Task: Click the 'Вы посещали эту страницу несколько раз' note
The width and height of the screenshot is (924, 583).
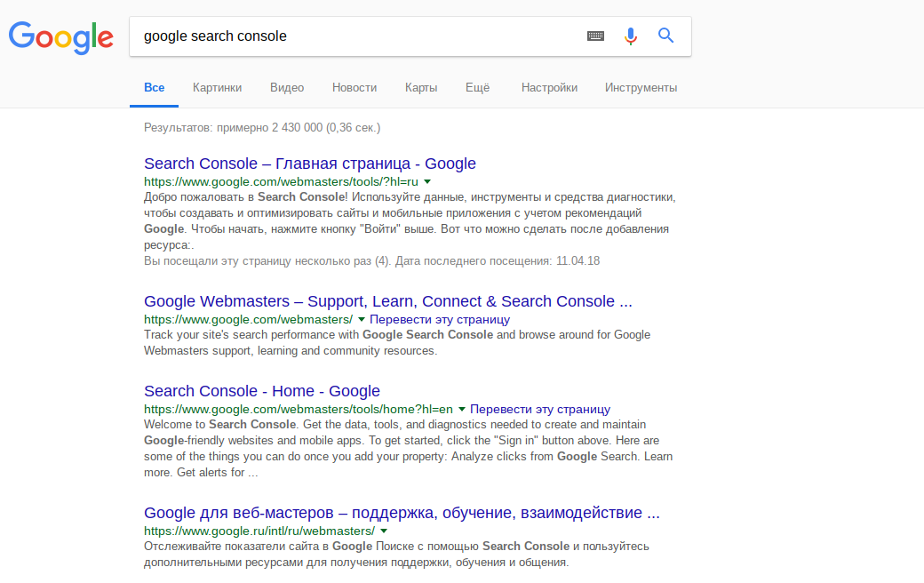Action: point(372,260)
